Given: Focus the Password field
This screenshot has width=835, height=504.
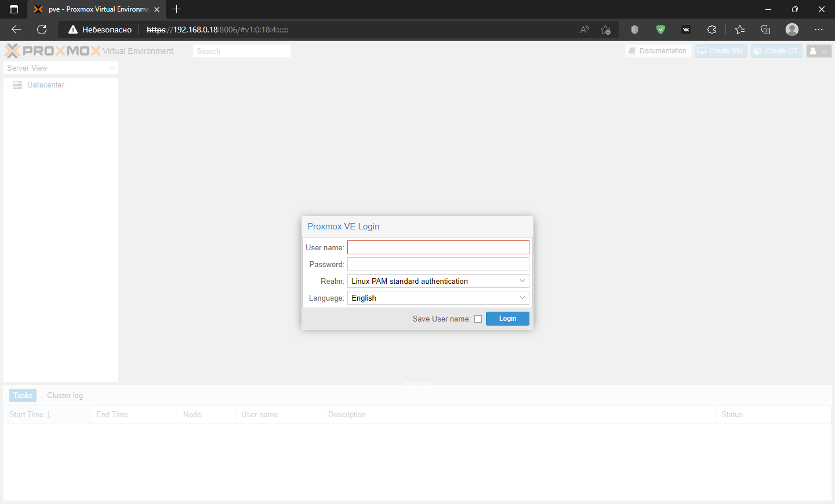Looking at the screenshot, I should (x=438, y=264).
